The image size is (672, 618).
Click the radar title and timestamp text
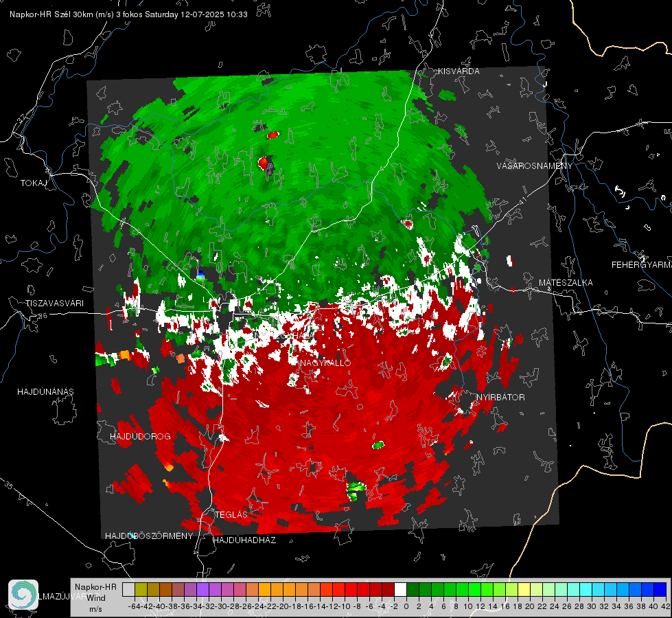(128, 14)
